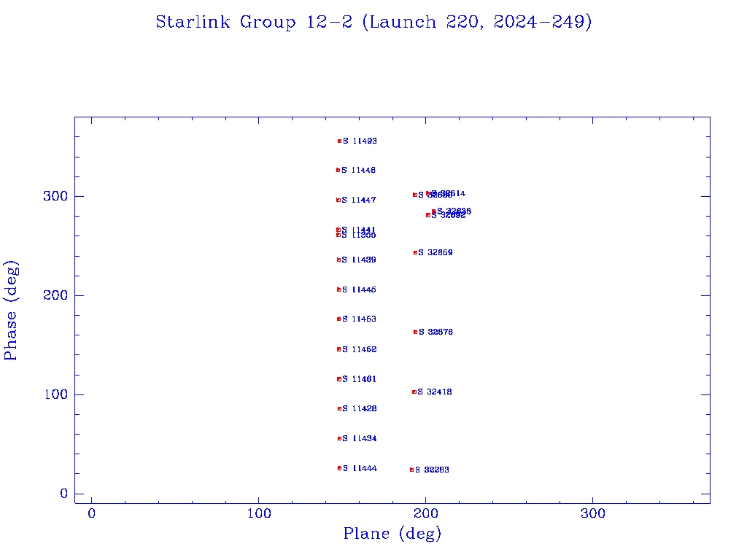Select the S 11445 data label
The image size is (747, 560).
coord(359,289)
